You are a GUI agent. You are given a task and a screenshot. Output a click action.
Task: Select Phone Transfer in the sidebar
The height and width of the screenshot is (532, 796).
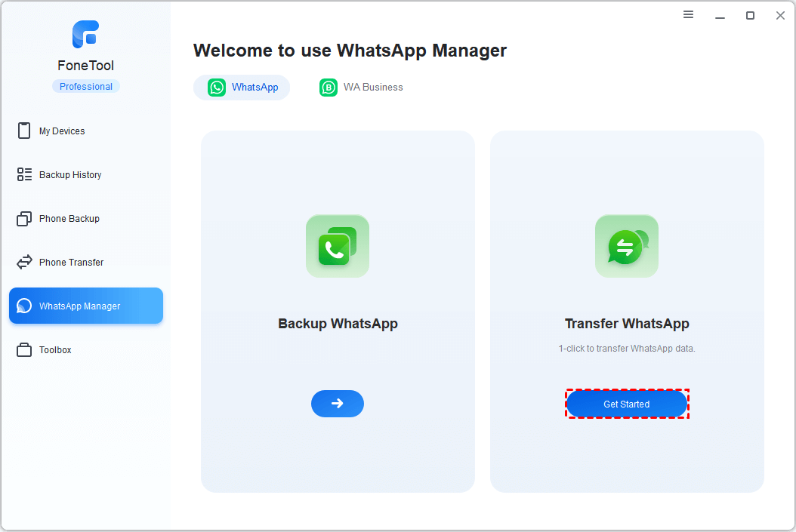[x=71, y=263]
